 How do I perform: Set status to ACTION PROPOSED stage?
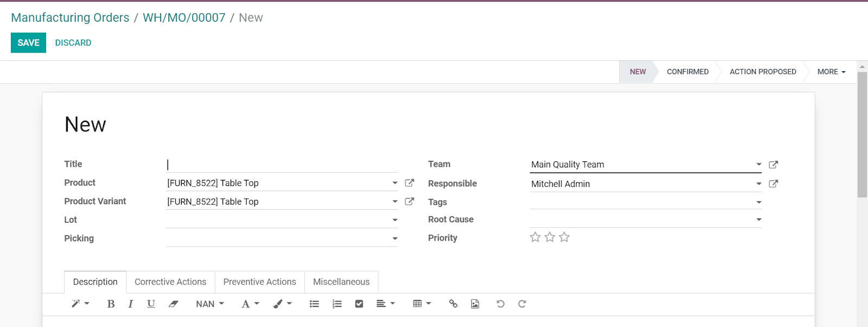coord(763,72)
